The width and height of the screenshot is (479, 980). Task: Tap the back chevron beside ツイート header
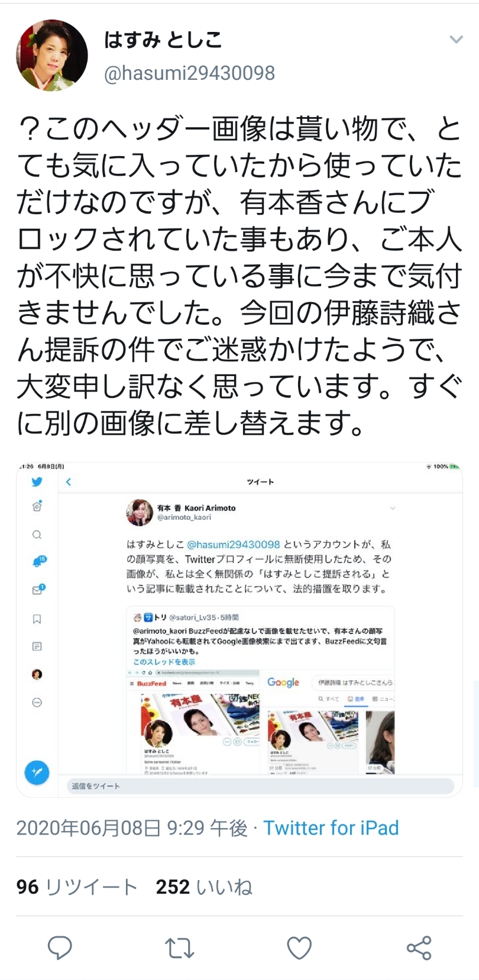[69, 481]
